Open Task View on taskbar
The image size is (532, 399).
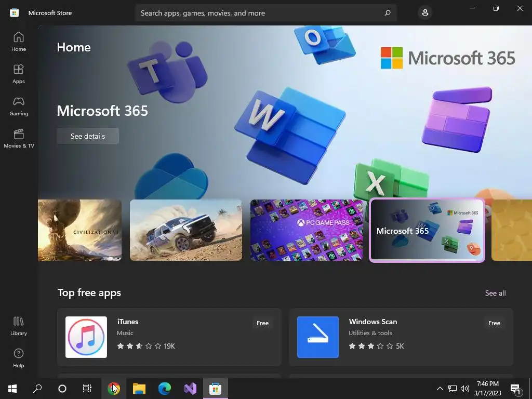point(87,389)
